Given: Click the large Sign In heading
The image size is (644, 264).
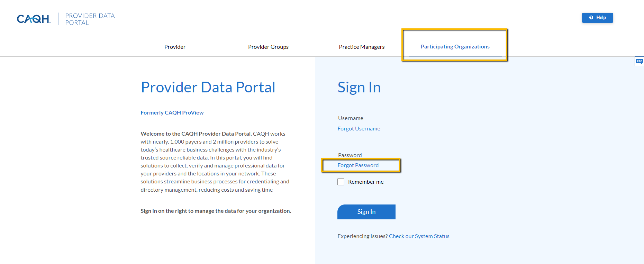Looking at the screenshot, I should [359, 87].
